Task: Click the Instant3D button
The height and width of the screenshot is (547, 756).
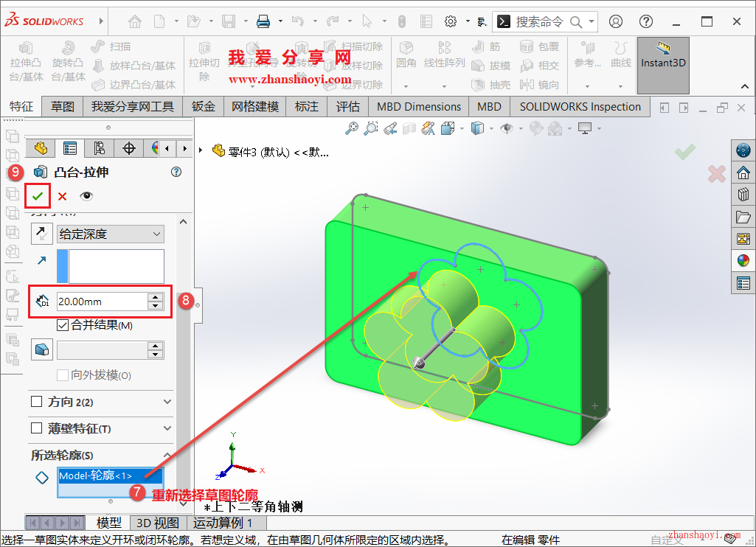Action: [x=662, y=63]
